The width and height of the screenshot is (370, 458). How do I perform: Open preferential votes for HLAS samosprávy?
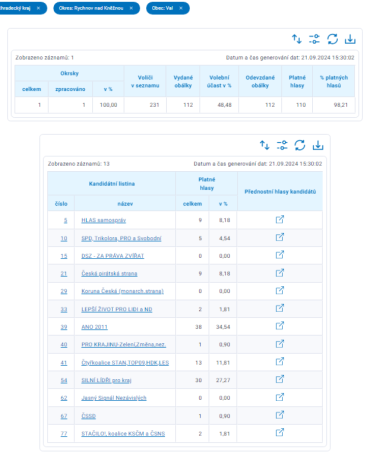(280, 219)
